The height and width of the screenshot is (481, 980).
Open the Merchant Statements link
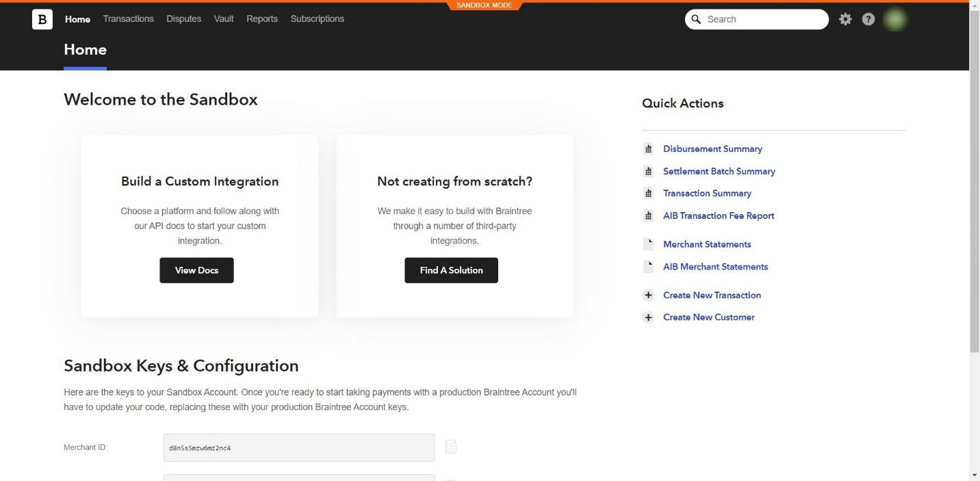coord(707,244)
